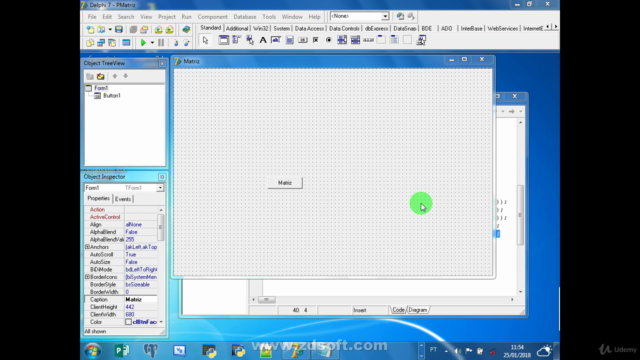
Task: Open Help contents from the book icon
Action: coord(186,29)
